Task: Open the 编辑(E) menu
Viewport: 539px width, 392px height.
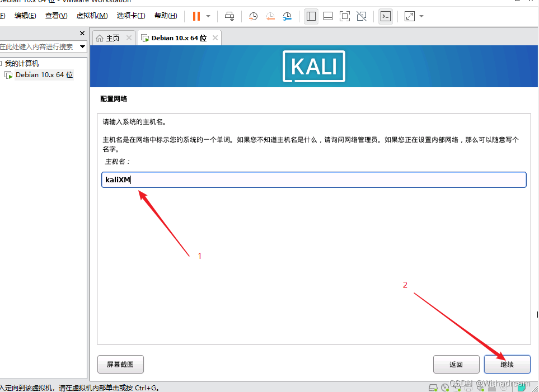Action: (25, 16)
